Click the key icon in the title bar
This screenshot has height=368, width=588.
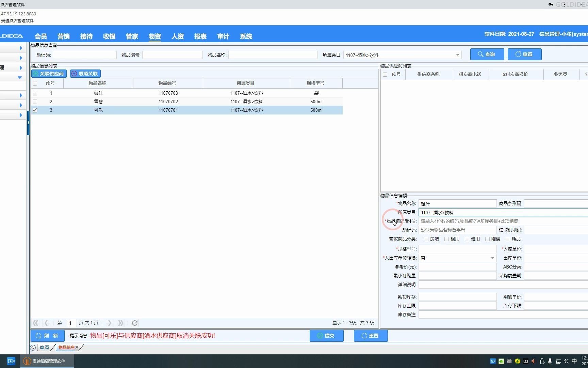551,4
